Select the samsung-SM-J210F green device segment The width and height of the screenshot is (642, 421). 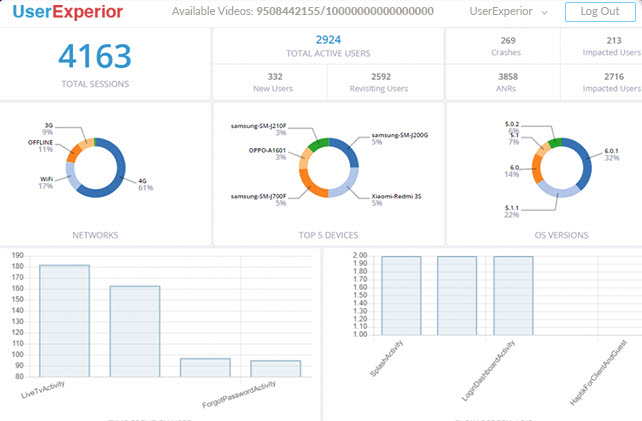[x=319, y=144]
